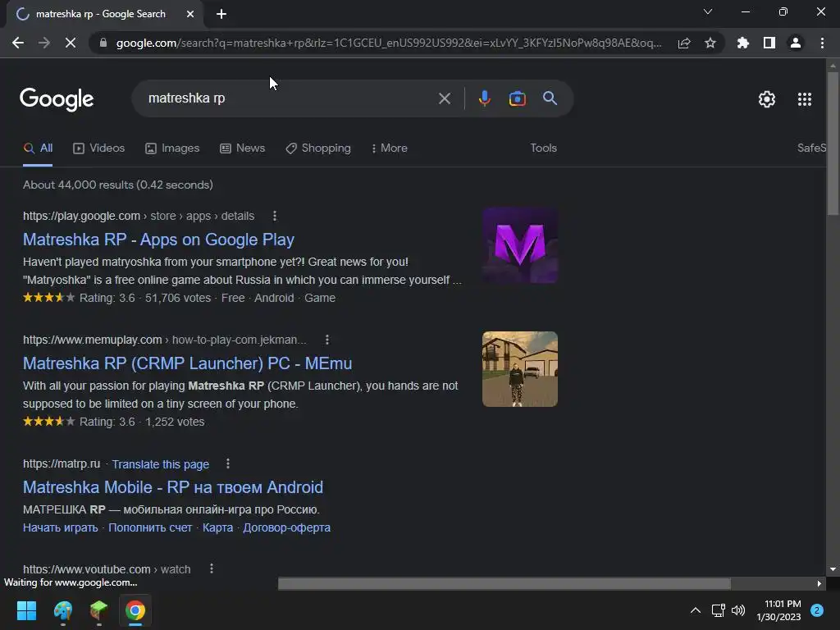Click the forward navigation arrow
This screenshot has height=630, width=840.
44,43
